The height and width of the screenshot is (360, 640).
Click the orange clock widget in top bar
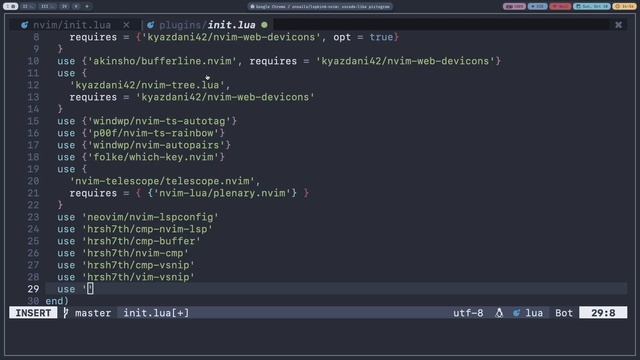click(x=624, y=6)
